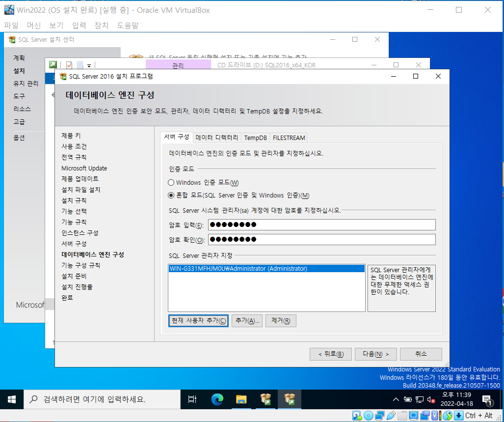Select the Administrator entry in admin list
504x422 pixels.
266,269
